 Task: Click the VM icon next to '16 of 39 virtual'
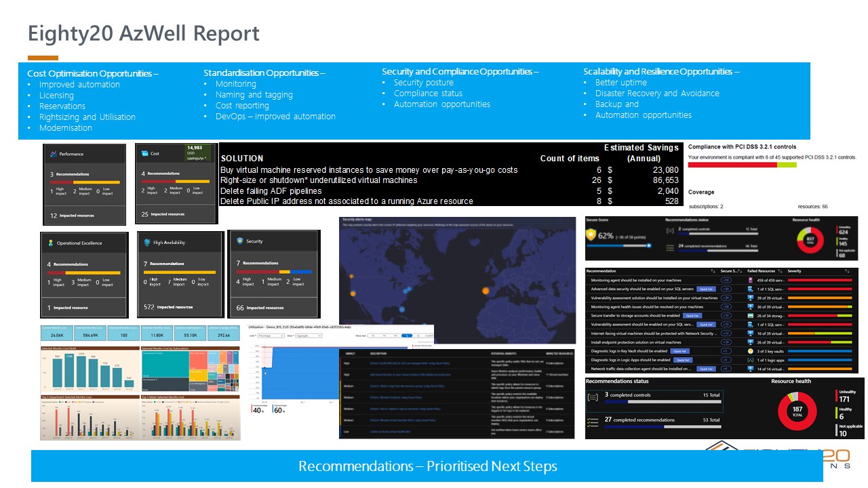coord(751,333)
